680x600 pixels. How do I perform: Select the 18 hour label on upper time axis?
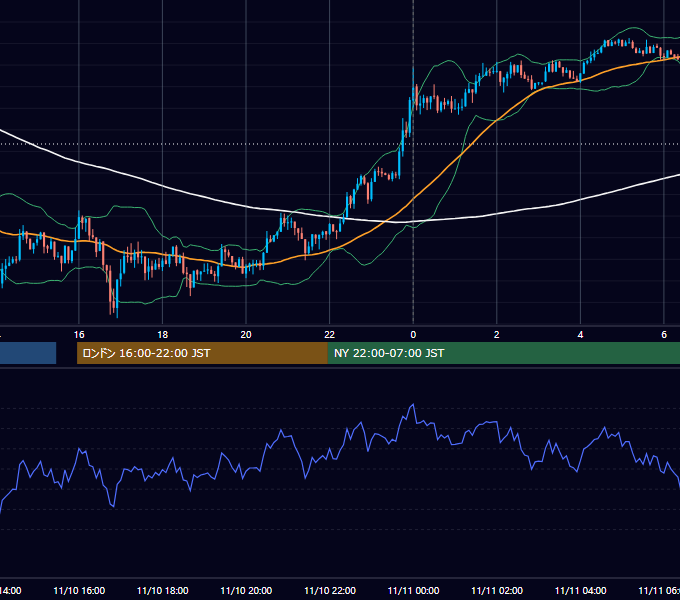click(x=163, y=335)
